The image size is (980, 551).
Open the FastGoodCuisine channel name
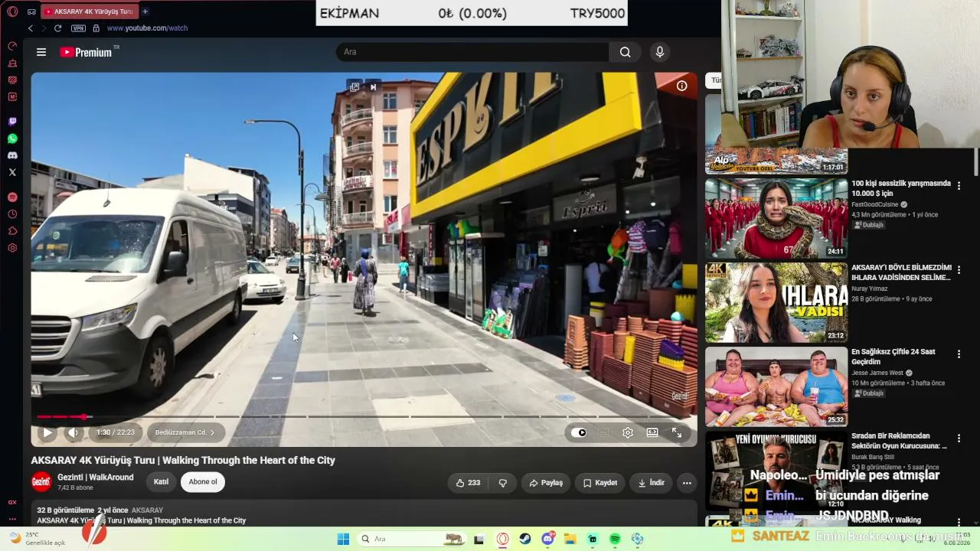(876, 204)
